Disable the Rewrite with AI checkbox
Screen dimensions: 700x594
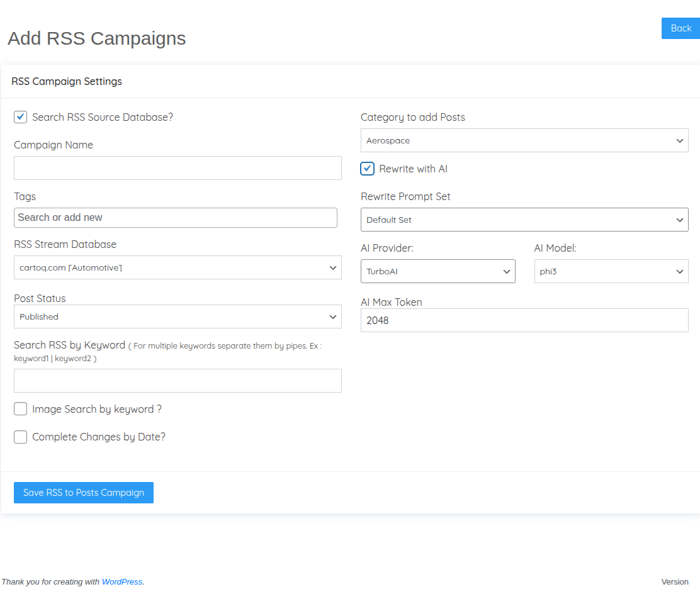point(368,169)
